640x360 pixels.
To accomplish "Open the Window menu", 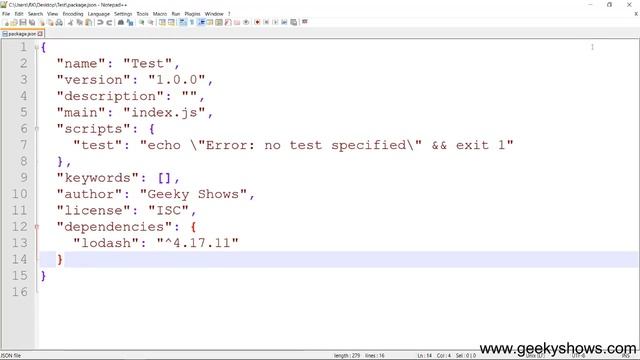I will coord(214,14).
